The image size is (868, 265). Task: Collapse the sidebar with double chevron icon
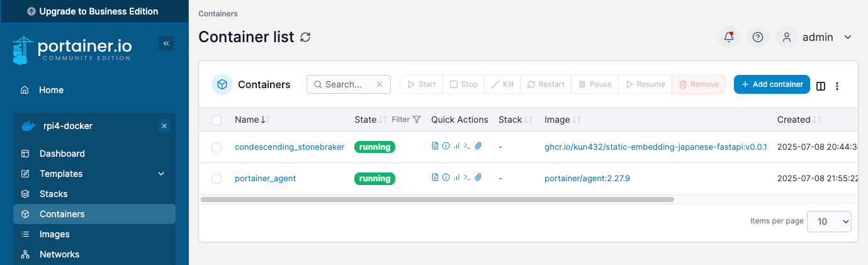point(166,43)
